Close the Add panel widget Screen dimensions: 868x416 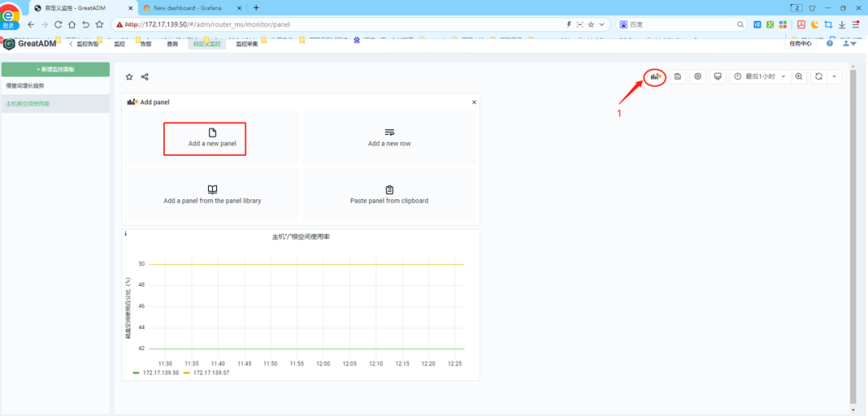tap(474, 102)
